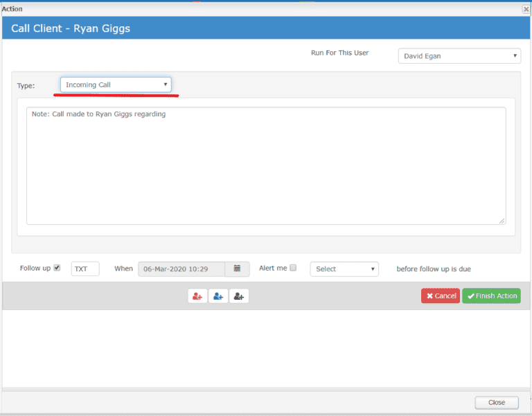Click the green Finish Action button
The width and height of the screenshot is (532, 416).
[x=491, y=296]
